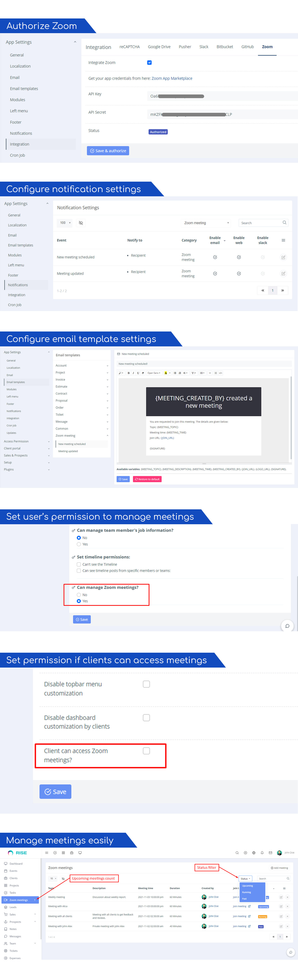Expand the Account email templates group
The width and height of the screenshot is (298, 980).
pyautogui.click(x=82, y=366)
